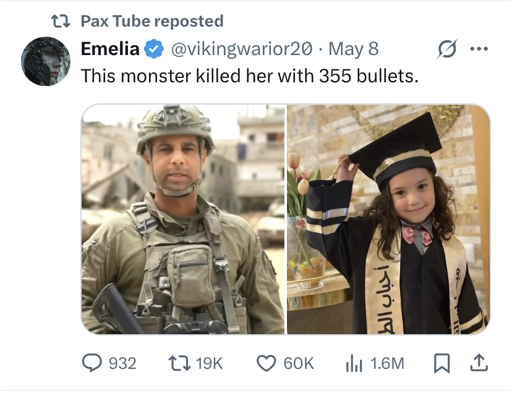Viewport: 512px width, 393px height.
Task: Open the graduation girl photo on right
Action: [388, 219]
